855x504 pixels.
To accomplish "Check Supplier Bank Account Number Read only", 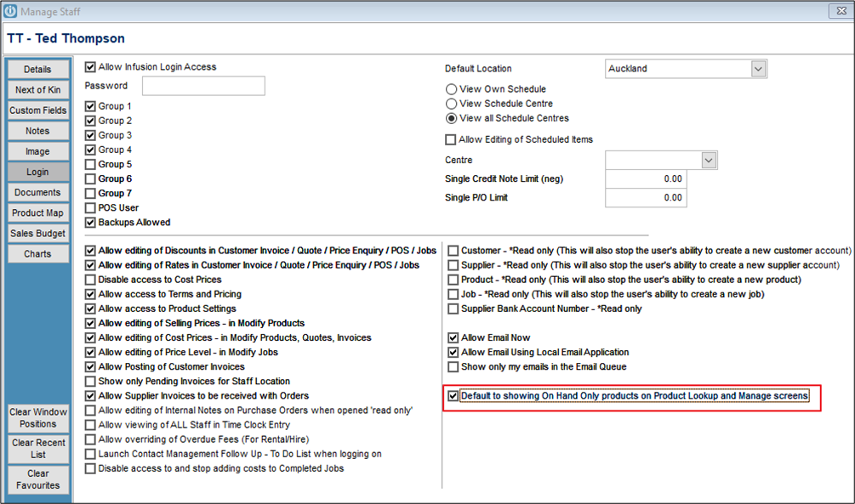I will click(453, 309).
